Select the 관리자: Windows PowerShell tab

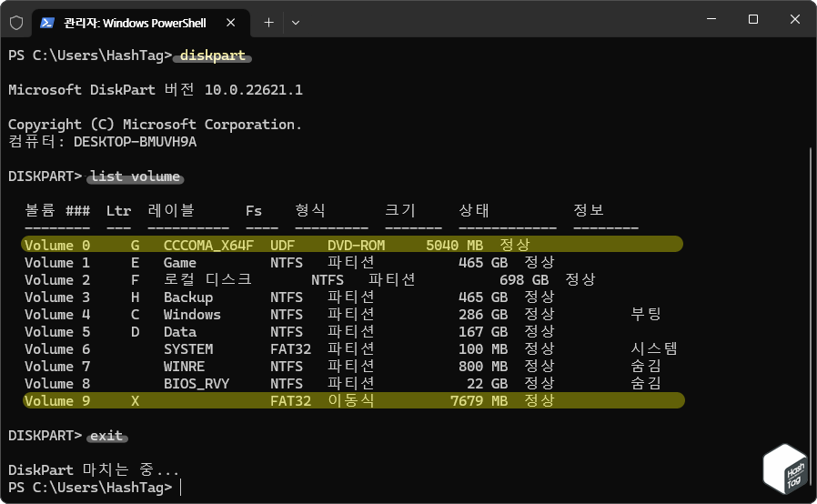[141, 23]
